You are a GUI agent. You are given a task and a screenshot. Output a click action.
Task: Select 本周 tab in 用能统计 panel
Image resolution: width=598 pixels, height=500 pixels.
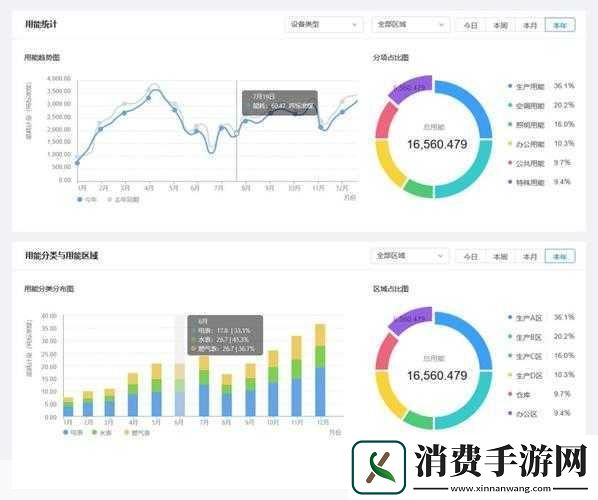500,26
